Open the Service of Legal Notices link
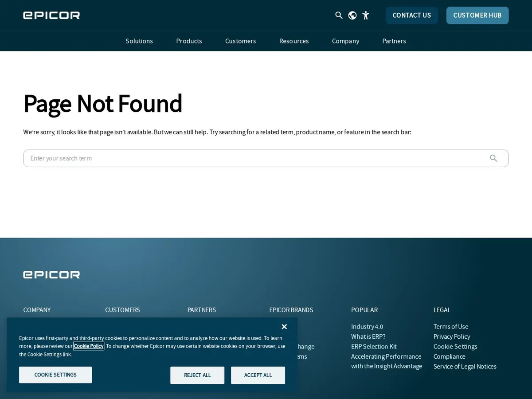Screen dimensions: 532x399 (465, 367)
